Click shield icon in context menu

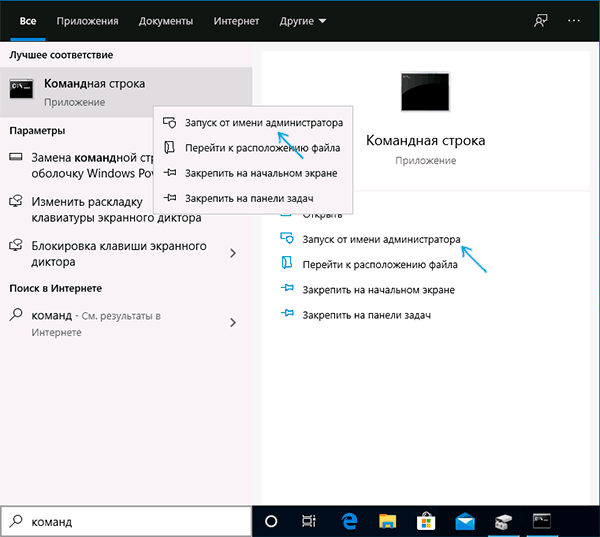point(170,122)
